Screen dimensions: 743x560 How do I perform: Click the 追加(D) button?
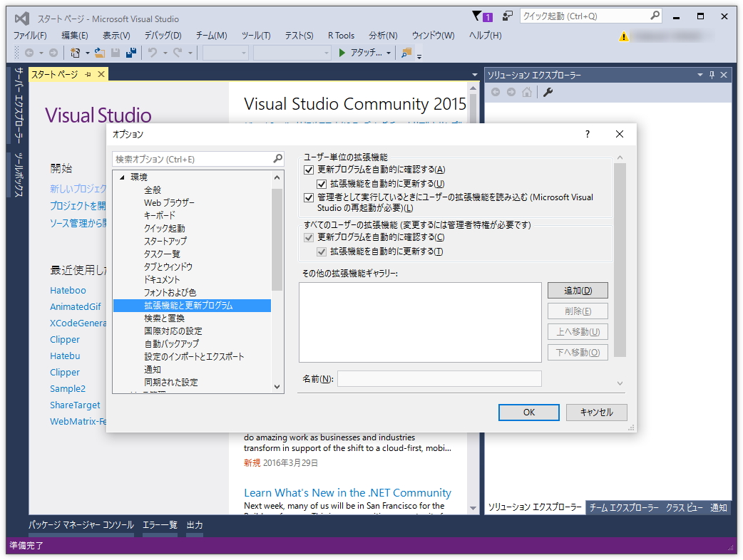578,291
